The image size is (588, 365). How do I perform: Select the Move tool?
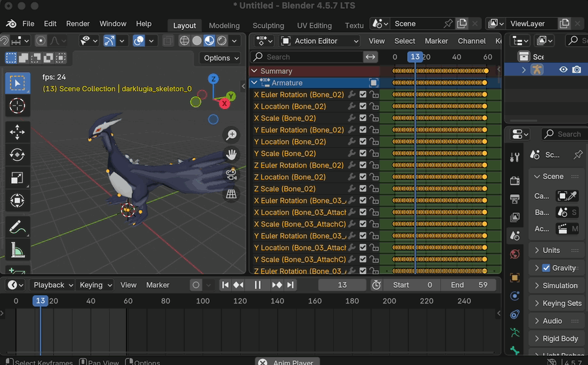pos(17,132)
